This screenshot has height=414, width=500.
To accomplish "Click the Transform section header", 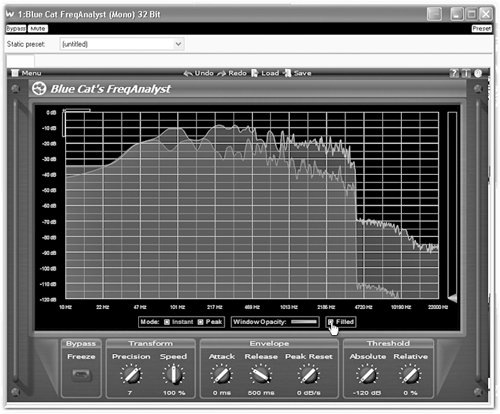I will pos(150,343).
